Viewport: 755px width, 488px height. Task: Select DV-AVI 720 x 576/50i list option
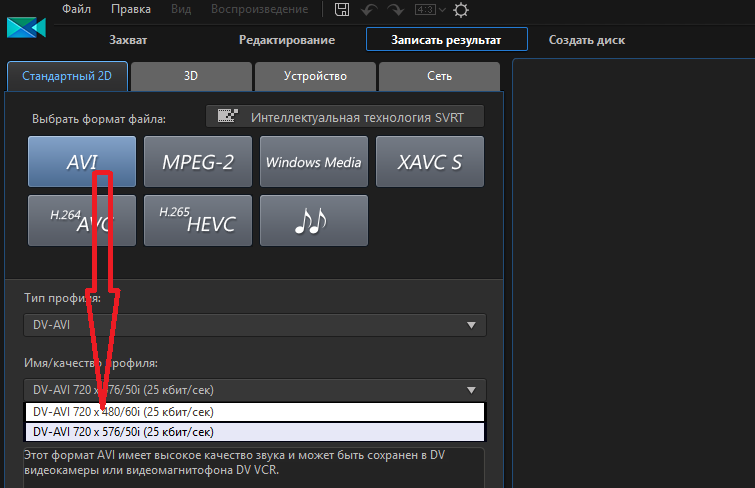(x=255, y=432)
